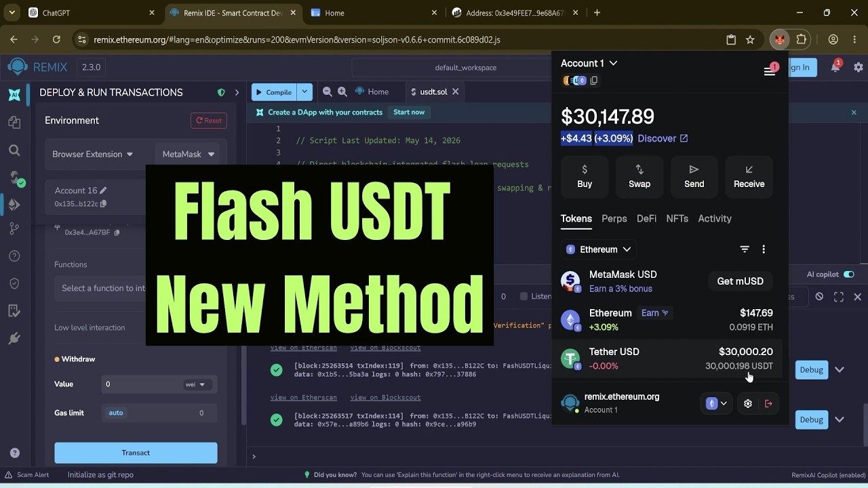Screen dimensions: 868x488
Task: Select the Tether USD token row
Action: click(x=667, y=359)
